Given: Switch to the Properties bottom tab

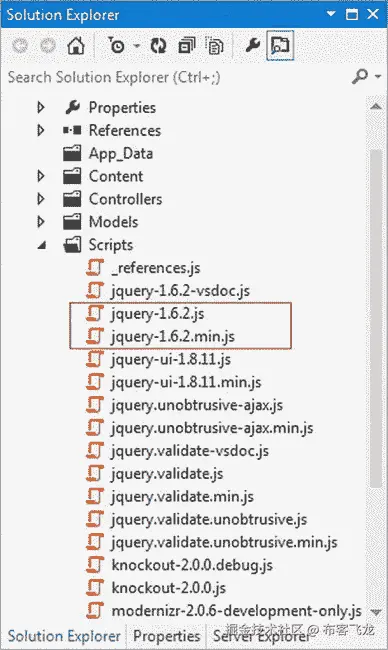Looking at the screenshot, I should click(x=167, y=636).
